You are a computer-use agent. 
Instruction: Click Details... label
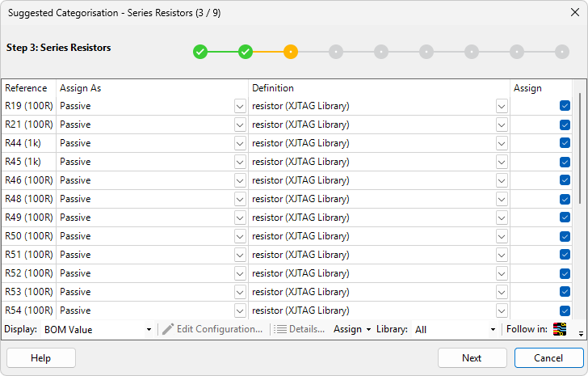[x=307, y=329]
